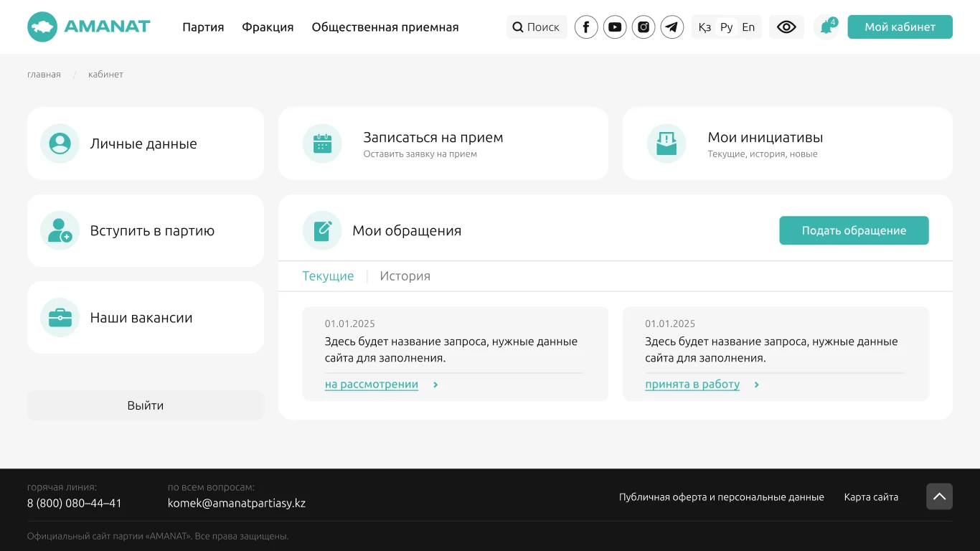Open the на рассмотрении status link
980x551 pixels.
(372, 385)
